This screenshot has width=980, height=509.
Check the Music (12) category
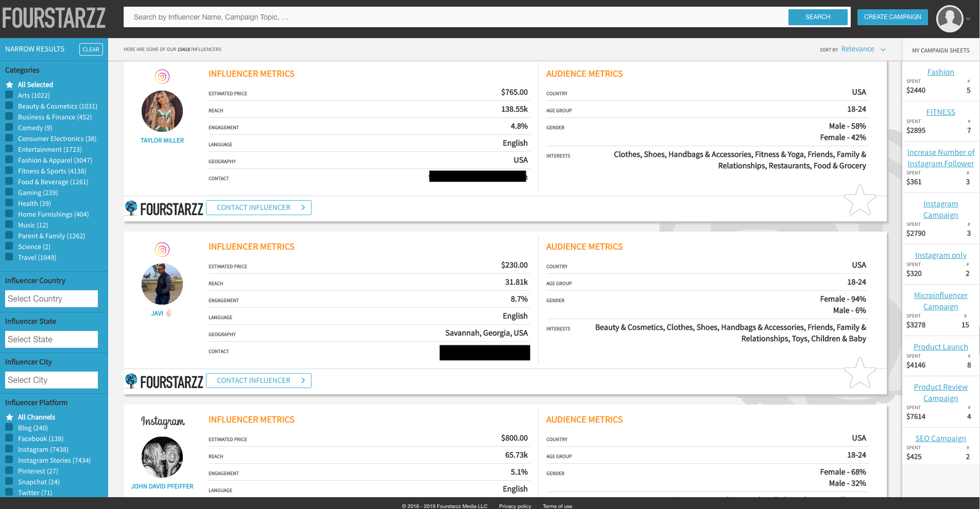click(9, 225)
